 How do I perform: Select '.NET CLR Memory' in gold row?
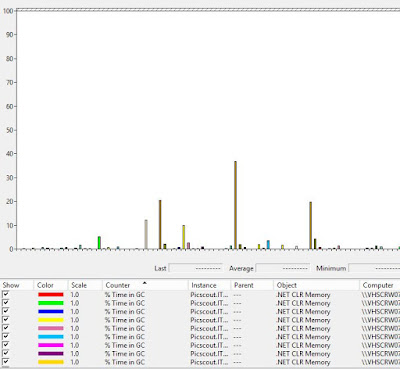[303, 362]
